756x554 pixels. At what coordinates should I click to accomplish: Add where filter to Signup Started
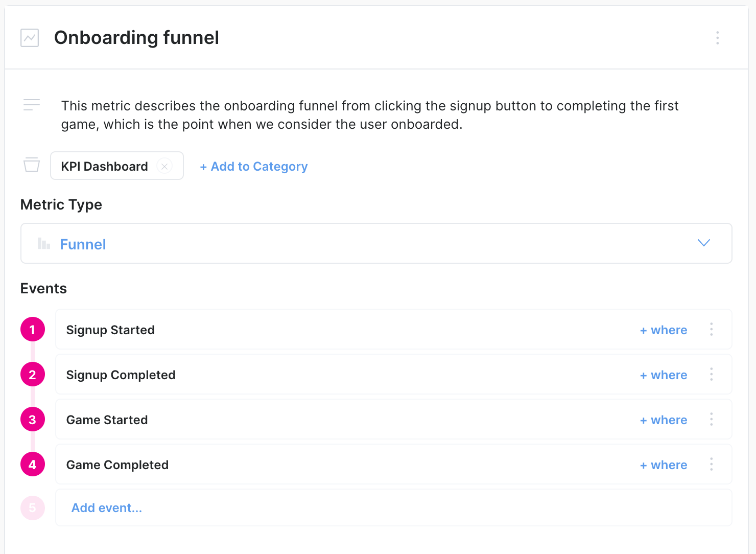click(x=664, y=330)
